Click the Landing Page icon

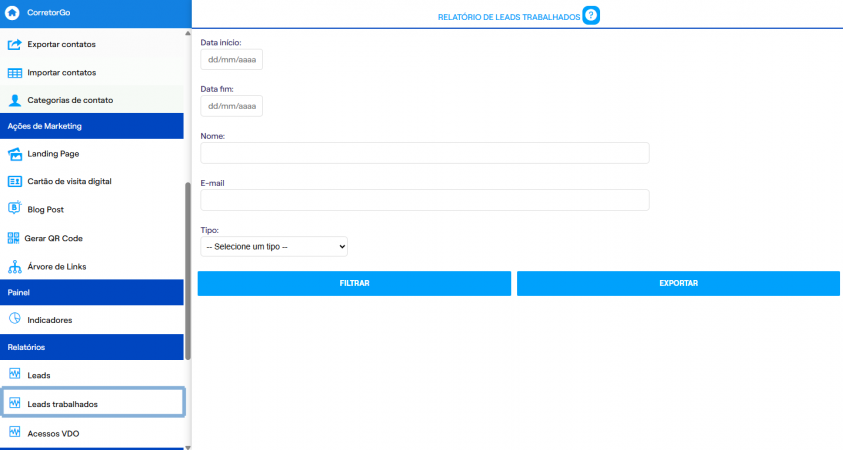tap(15, 154)
